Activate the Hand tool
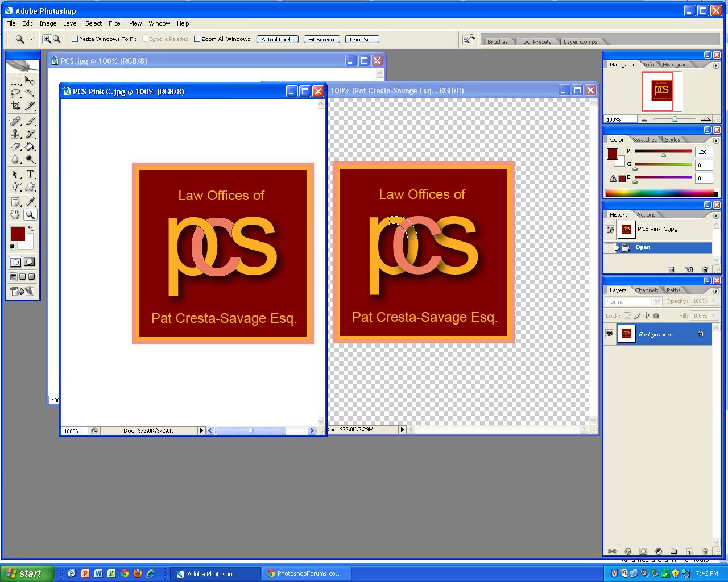 click(15, 215)
